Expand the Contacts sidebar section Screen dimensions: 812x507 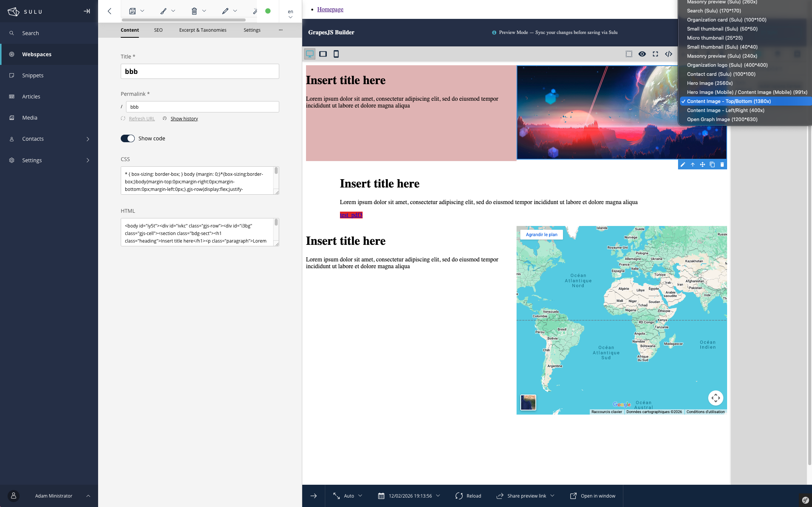pos(88,139)
